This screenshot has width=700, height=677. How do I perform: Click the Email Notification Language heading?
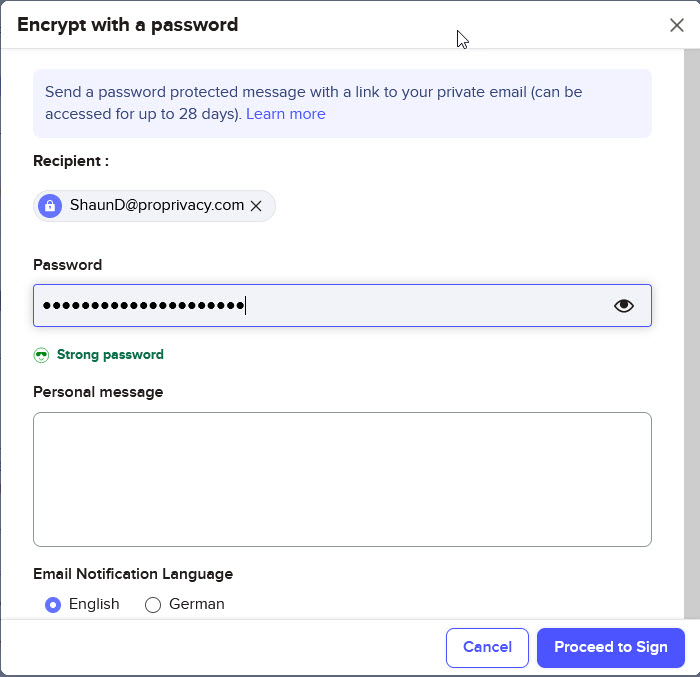133,574
